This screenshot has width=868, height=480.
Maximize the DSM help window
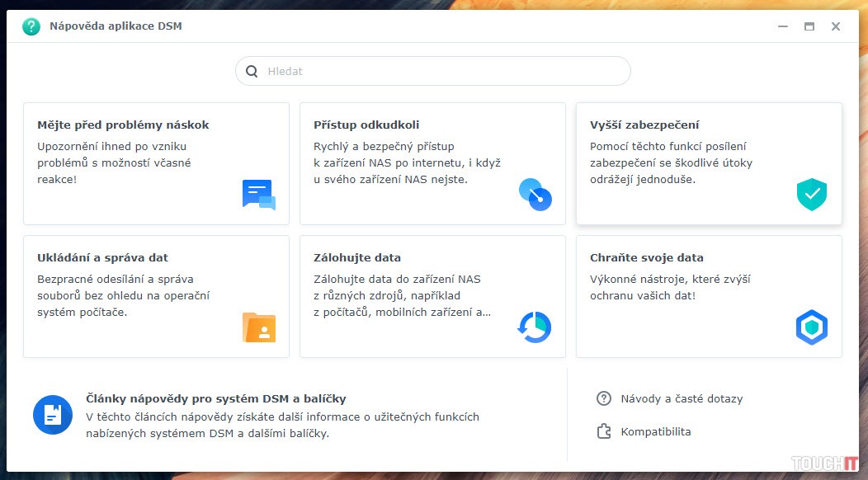pyautogui.click(x=809, y=26)
